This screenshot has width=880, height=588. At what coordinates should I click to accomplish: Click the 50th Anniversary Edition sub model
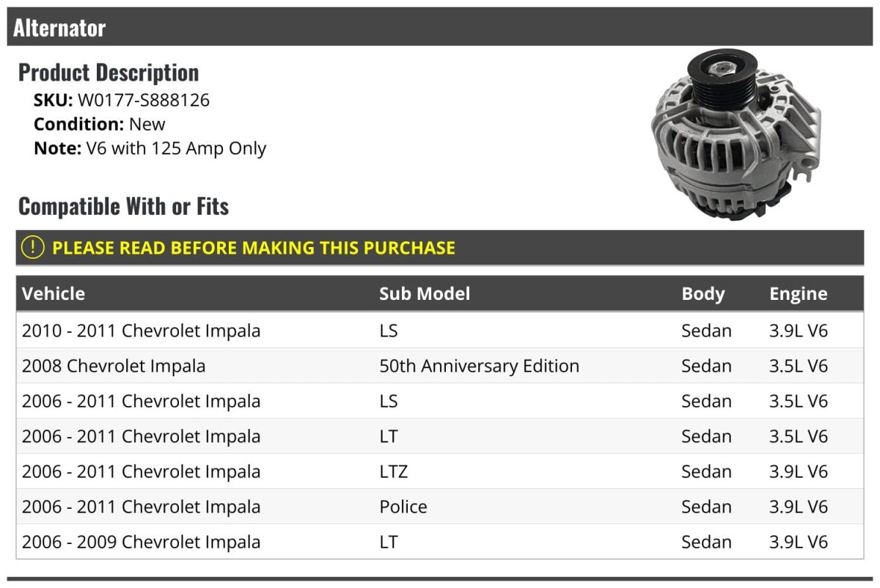pyautogui.click(x=479, y=366)
